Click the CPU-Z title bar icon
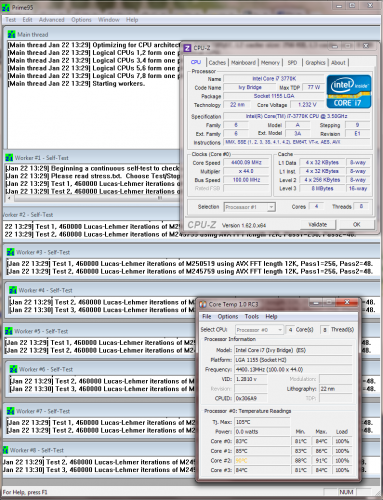The height and width of the screenshot is (500, 383). click(188, 48)
